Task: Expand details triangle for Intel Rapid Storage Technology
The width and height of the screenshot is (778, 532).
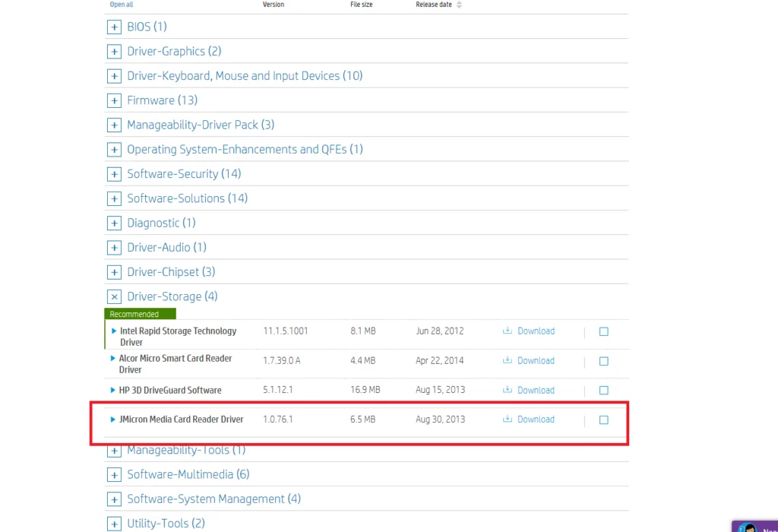Action: (114, 331)
